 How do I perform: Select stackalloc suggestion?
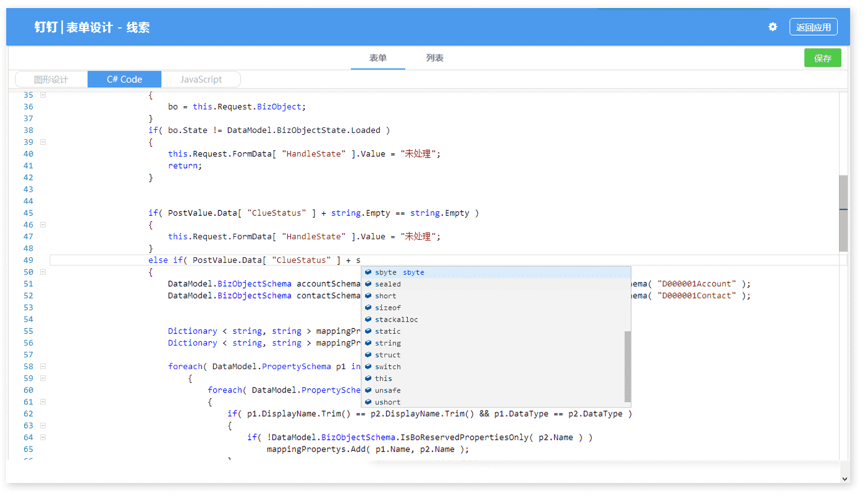tap(492, 320)
